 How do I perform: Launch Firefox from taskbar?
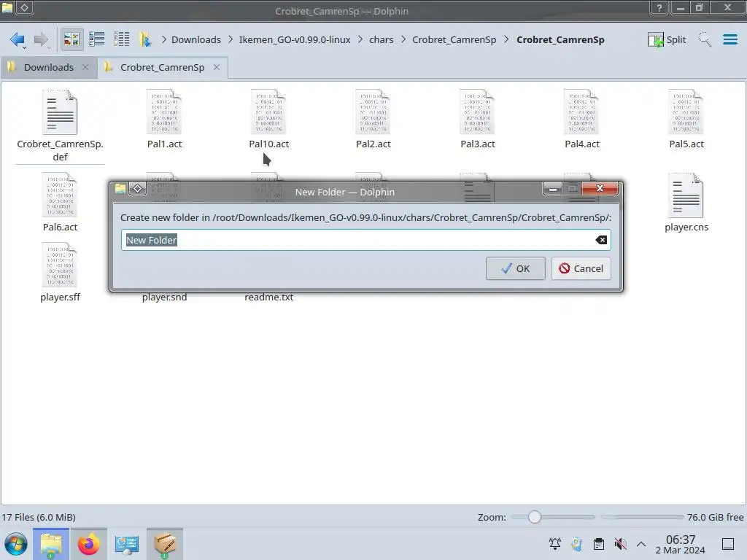click(x=88, y=544)
